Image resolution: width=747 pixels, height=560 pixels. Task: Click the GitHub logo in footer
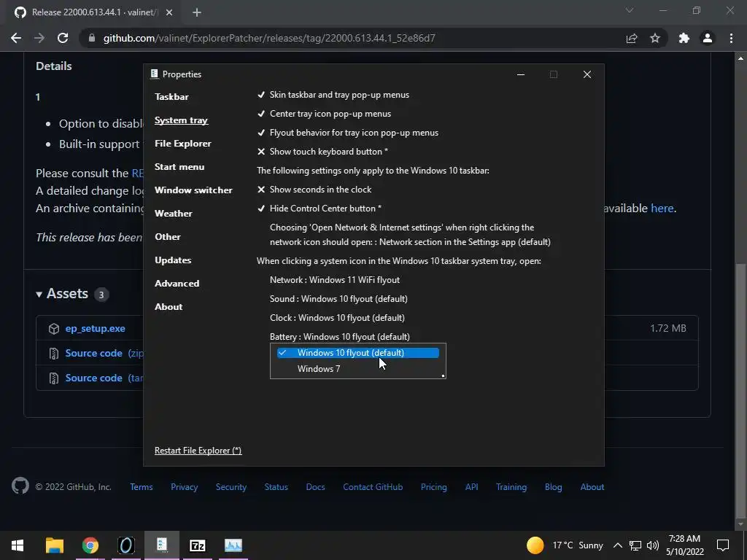tap(20, 486)
